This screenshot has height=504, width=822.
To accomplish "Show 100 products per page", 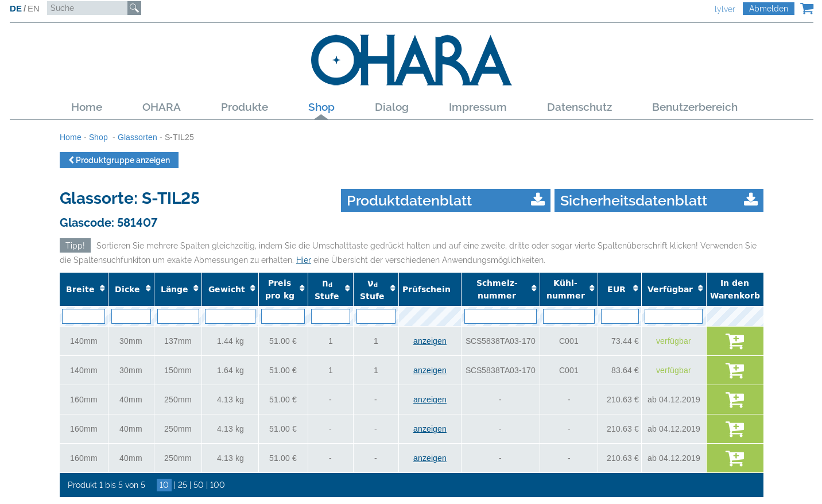I will [218, 485].
